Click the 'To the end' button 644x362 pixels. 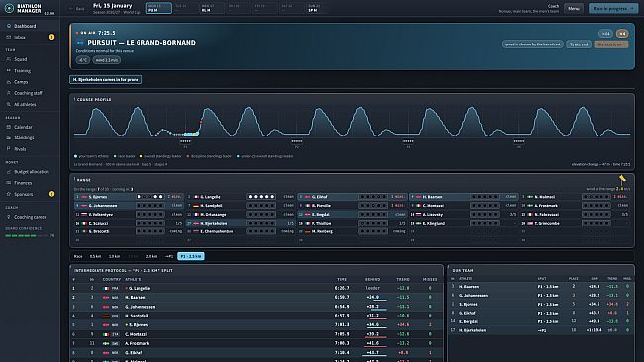(579, 44)
